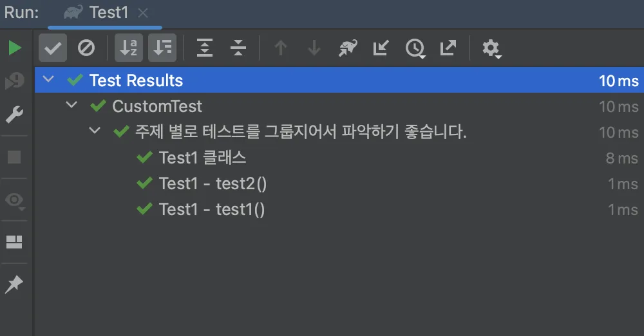Collapse the CustomTest node
This screenshot has height=336, width=644.
72,104
